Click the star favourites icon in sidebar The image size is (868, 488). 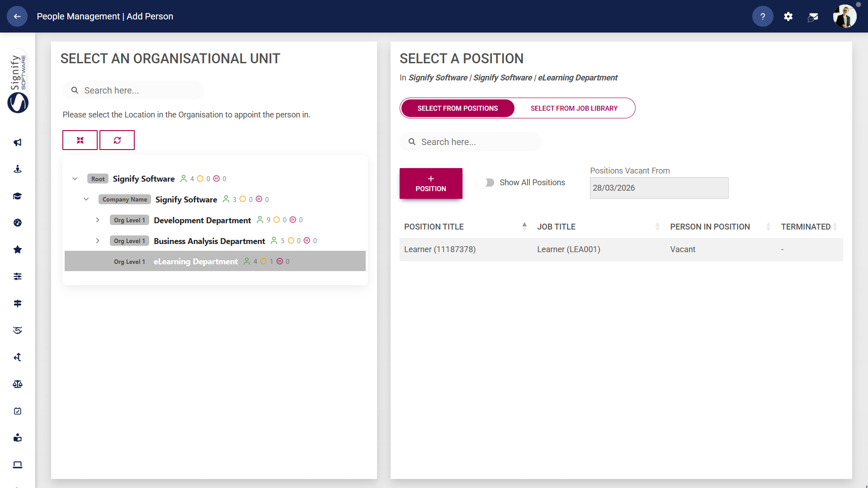click(17, 249)
